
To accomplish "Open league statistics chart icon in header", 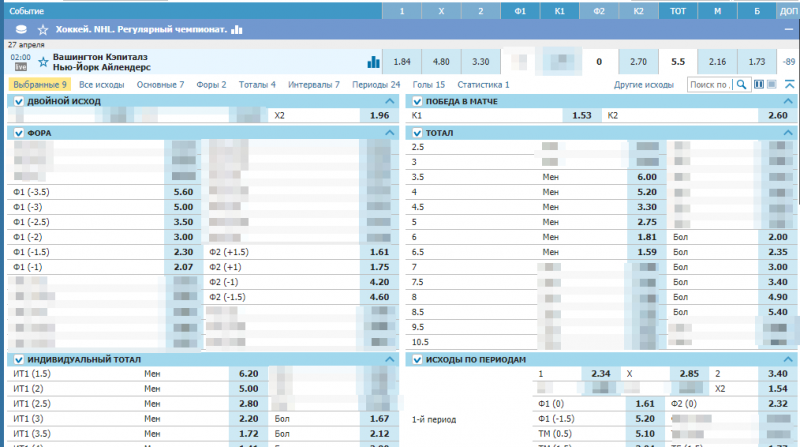I will pos(237,30).
